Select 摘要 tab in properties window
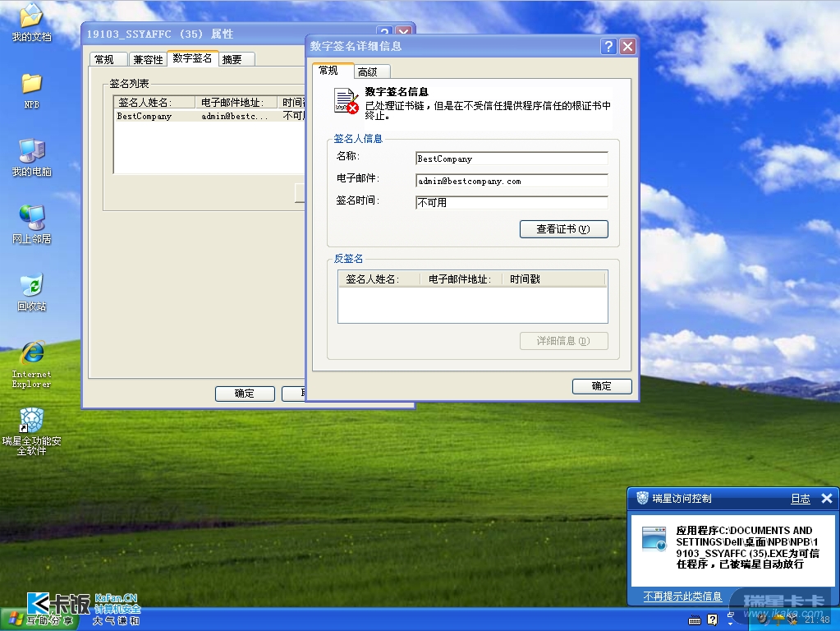 tap(236, 59)
